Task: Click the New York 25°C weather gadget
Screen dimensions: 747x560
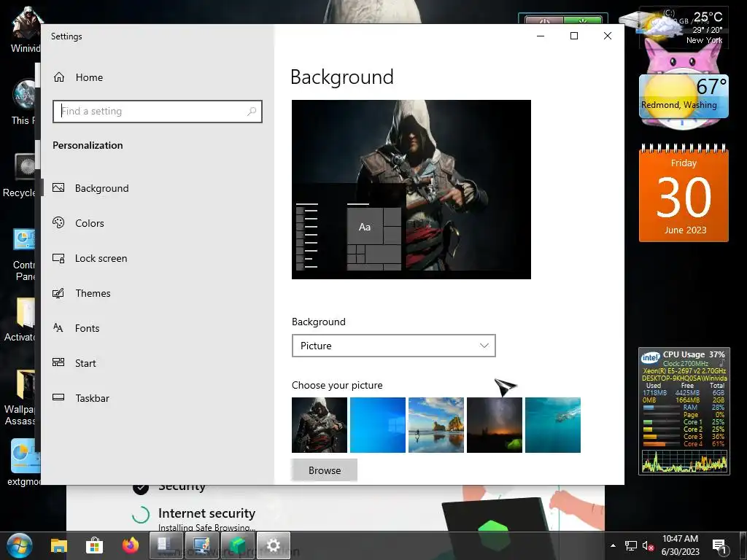Action: [x=684, y=28]
